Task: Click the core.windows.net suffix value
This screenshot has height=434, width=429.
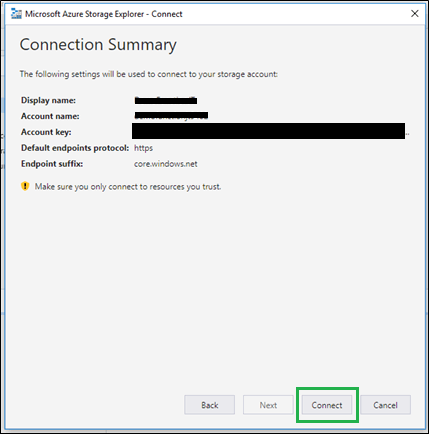Action: 166,164
